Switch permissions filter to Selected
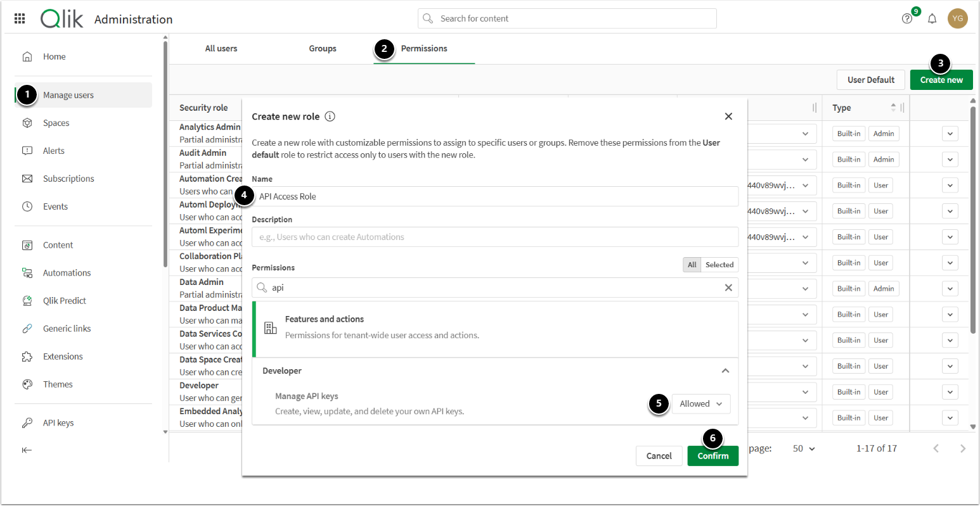The height and width of the screenshot is (506, 980). pyautogui.click(x=719, y=265)
